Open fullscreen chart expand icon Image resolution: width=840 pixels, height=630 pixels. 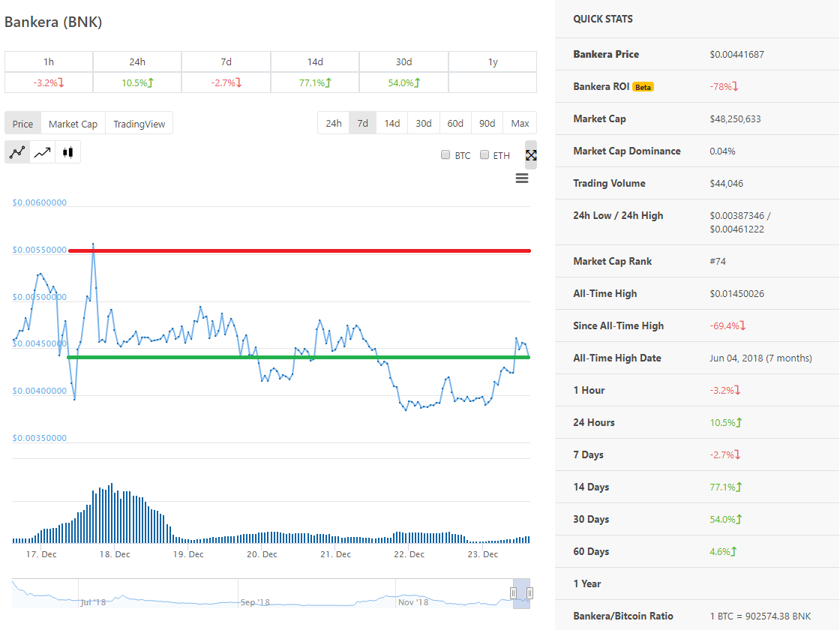(x=531, y=154)
